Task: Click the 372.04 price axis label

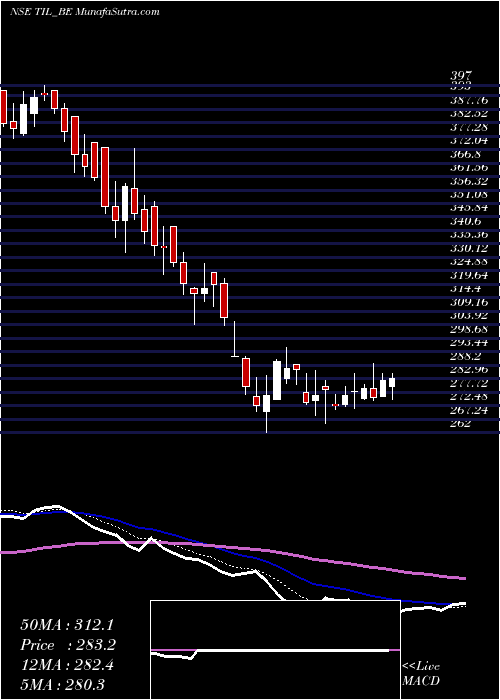Action: pyautogui.click(x=468, y=141)
